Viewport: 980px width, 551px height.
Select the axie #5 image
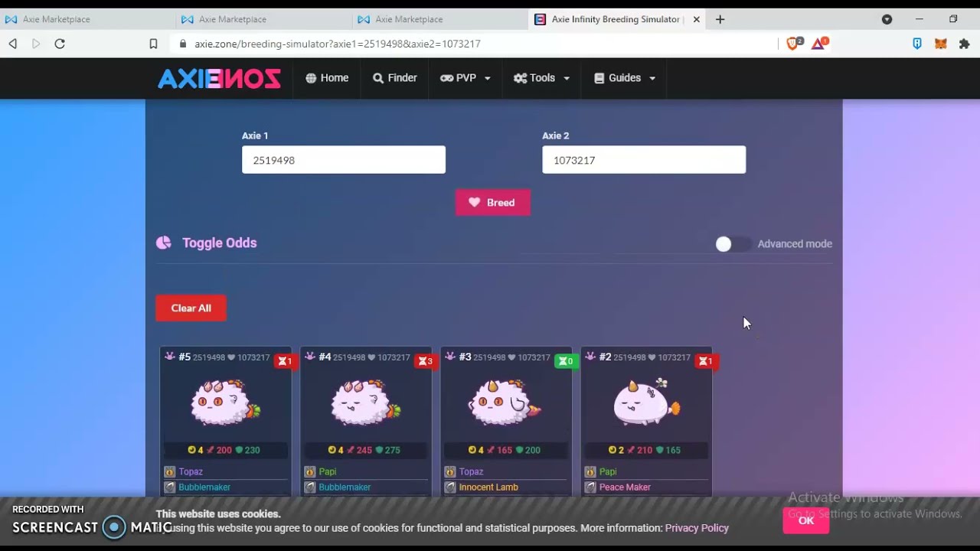pyautogui.click(x=225, y=403)
